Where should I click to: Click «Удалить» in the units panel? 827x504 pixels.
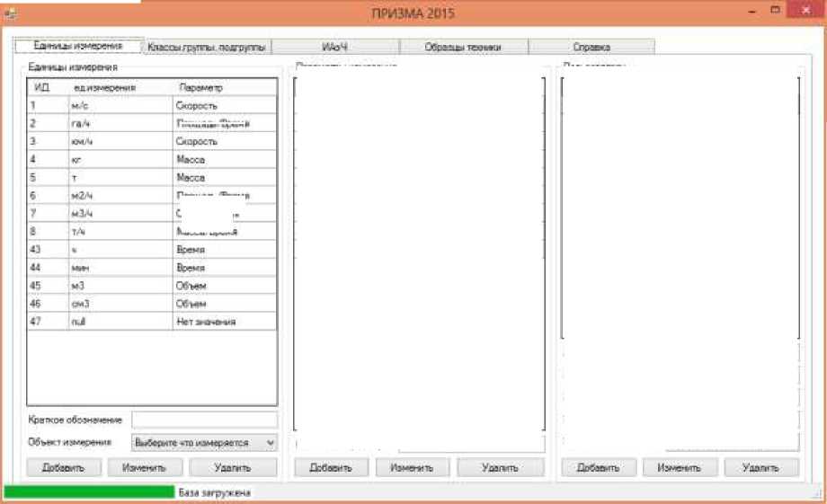(233, 468)
